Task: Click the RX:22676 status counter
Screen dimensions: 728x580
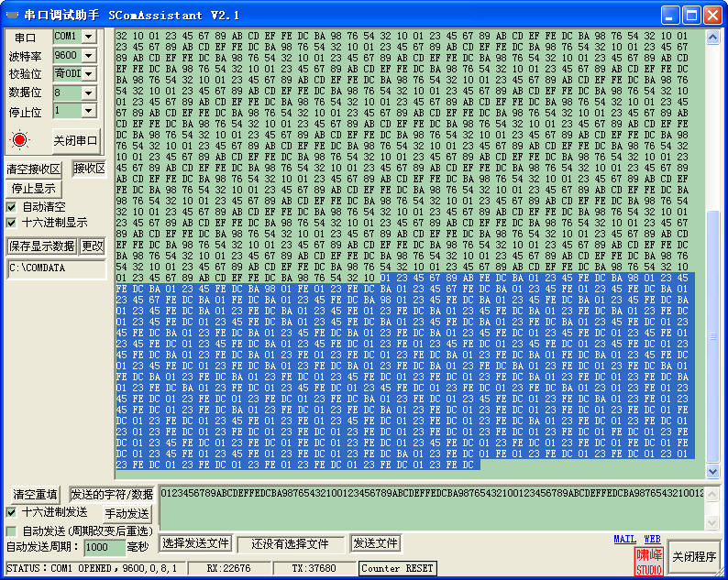Action: (228, 568)
